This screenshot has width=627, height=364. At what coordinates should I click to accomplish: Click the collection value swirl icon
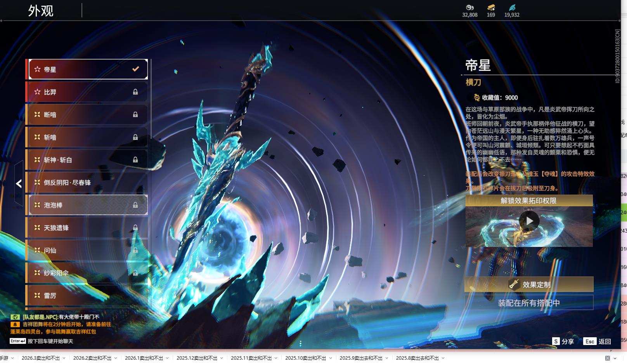[477, 98]
